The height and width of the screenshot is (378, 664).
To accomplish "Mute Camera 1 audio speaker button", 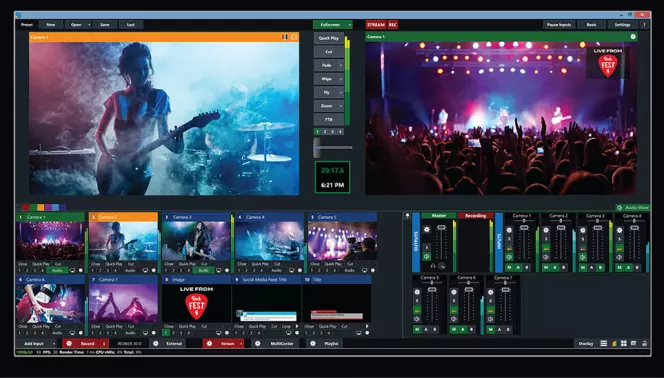I will pos(509,257).
